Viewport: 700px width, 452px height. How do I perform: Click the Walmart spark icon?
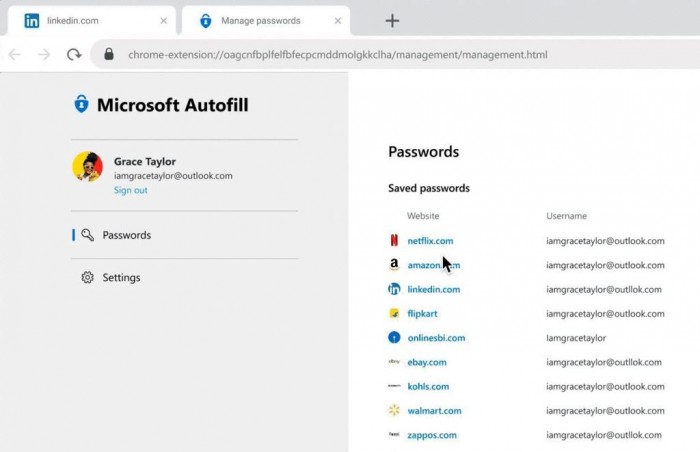pos(394,411)
